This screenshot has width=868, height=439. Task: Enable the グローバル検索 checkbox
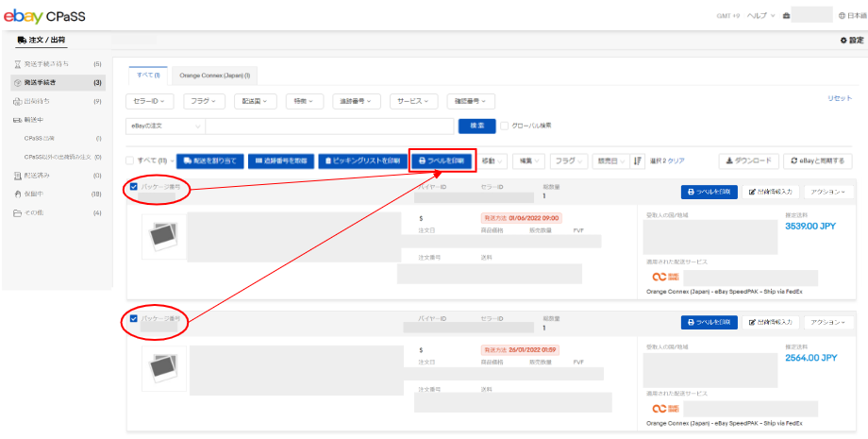pos(504,126)
